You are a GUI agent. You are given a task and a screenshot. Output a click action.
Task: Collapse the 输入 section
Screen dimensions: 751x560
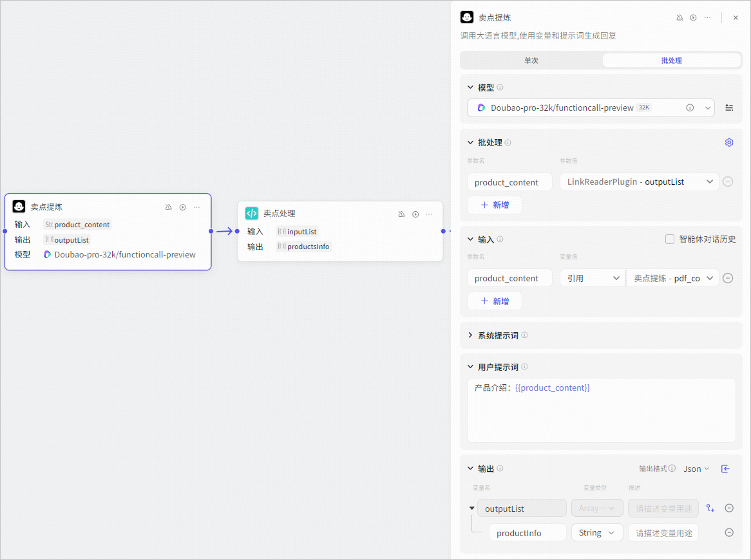[470, 239]
